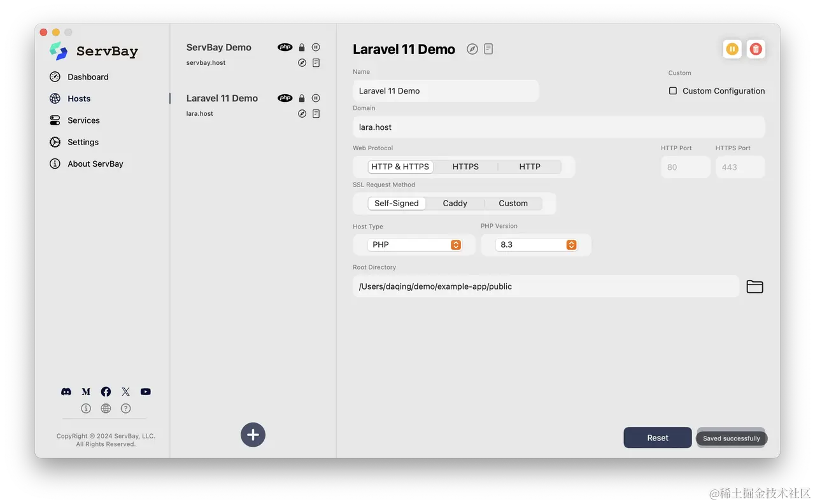
Task: Open the PHP Version 8.3 dropdown
Action: pyautogui.click(x=536, y=245)
